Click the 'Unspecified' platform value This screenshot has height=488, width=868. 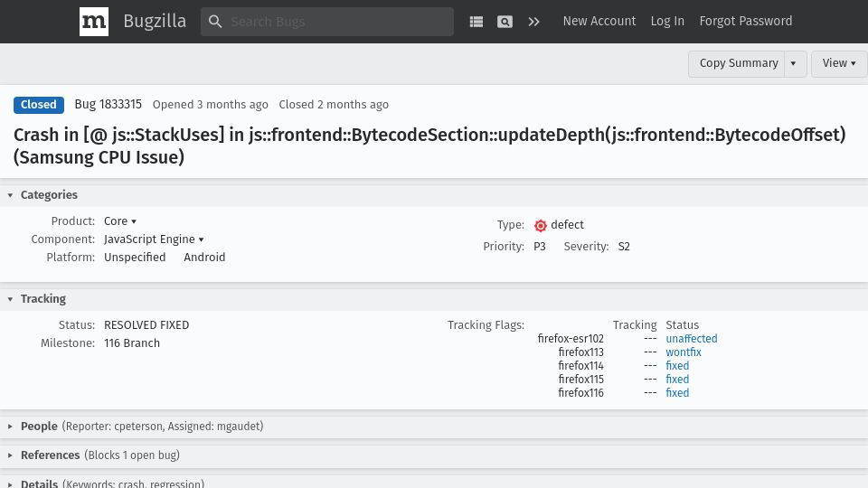[x=135, y=258]
